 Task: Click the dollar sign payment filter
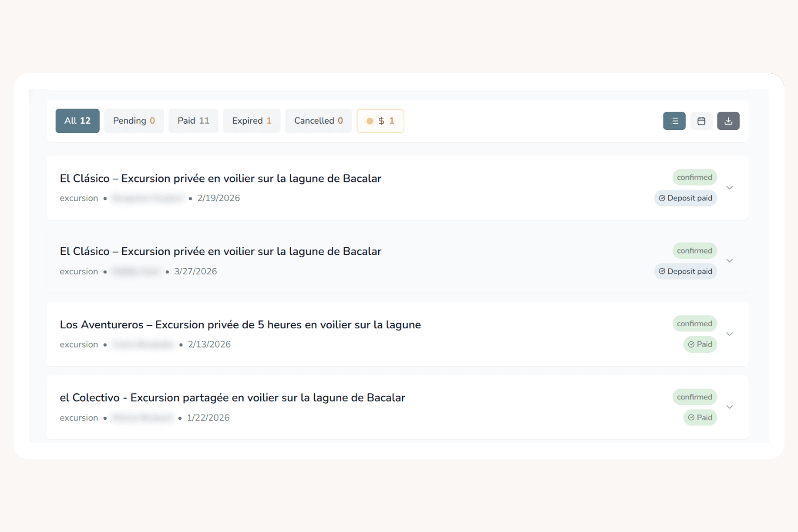pyautogui.click(x=380, y=121)
